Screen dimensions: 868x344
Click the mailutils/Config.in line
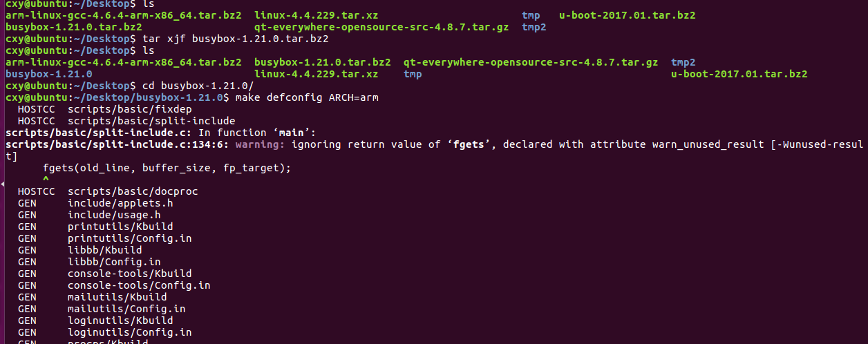(x=126, y=309)
